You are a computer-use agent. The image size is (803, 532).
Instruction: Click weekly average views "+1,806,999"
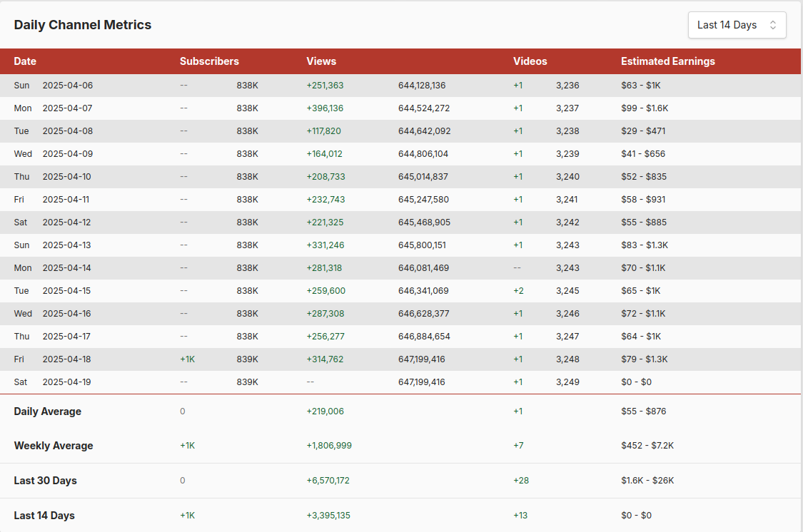tap(329, 446)
